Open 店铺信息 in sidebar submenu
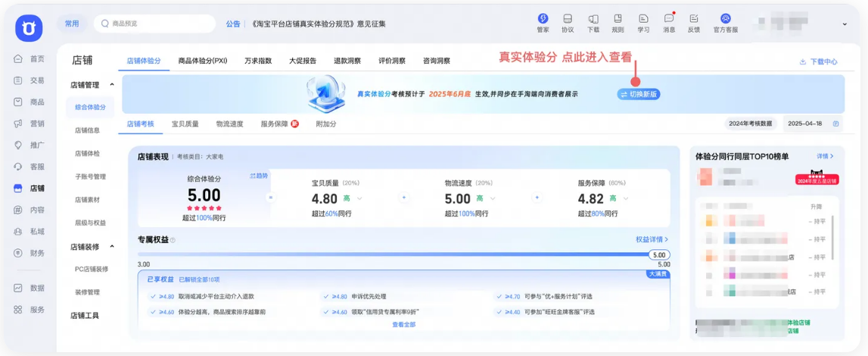This screenshot has width=868, height=356. pos(88,131)
